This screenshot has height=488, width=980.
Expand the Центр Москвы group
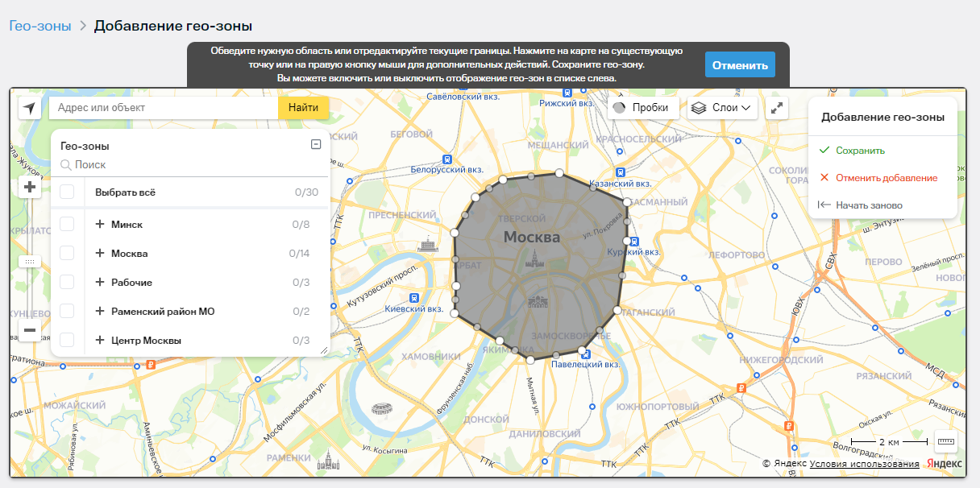pyautogui.click(x=100, y=340)
